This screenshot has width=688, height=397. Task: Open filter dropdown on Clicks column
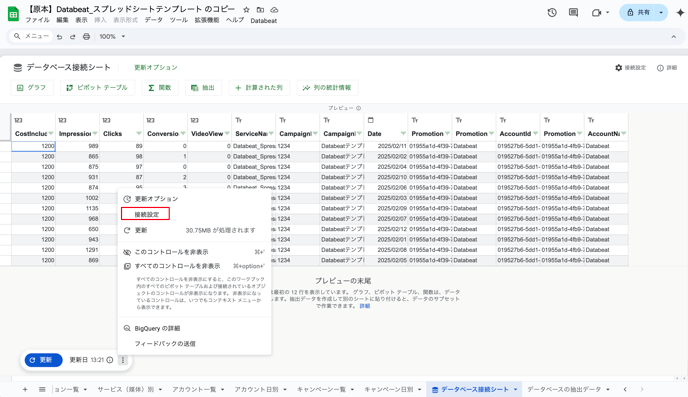139,133
